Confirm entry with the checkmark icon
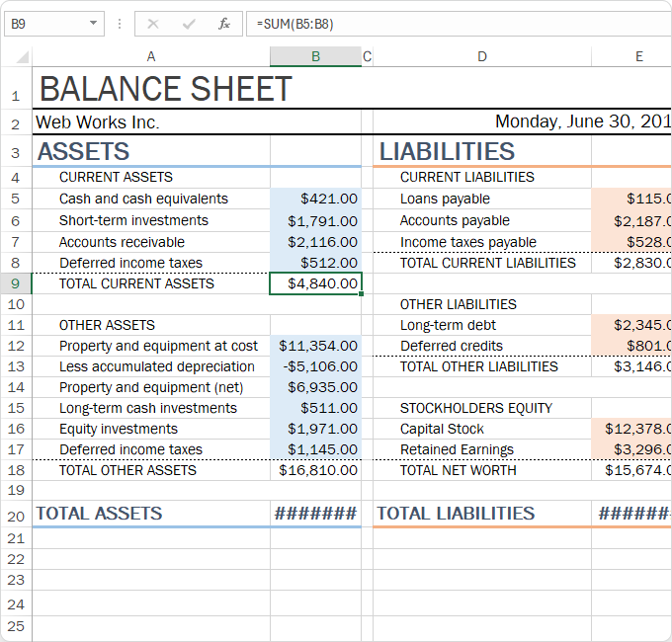Image resolution: width=672 pixels, height=642 pixels. click(189, 24)
